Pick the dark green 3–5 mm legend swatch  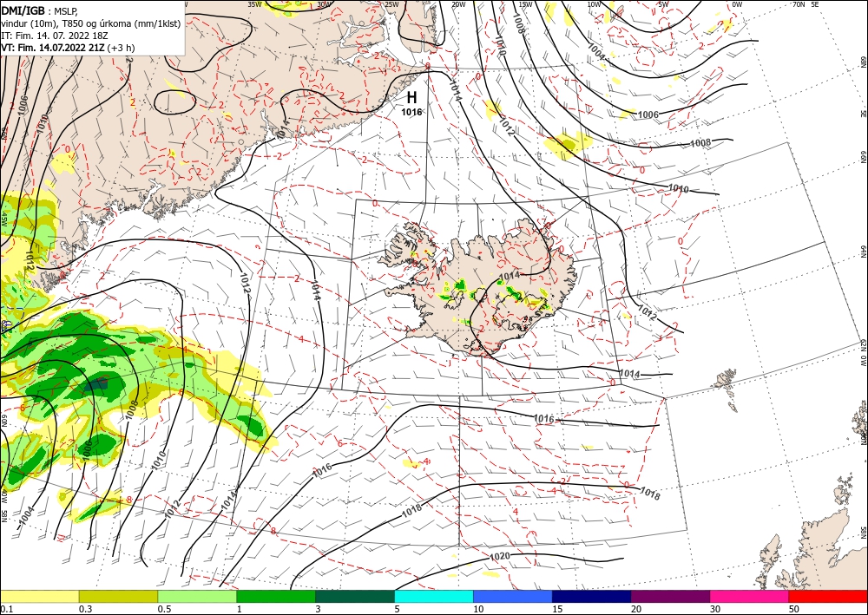coord(355,596)
